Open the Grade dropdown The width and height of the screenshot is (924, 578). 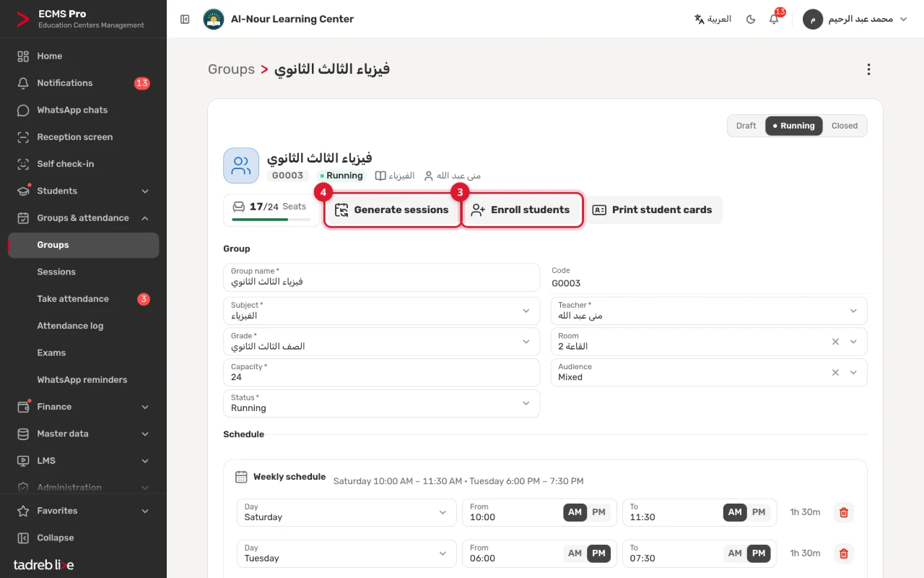pos(382,342)
